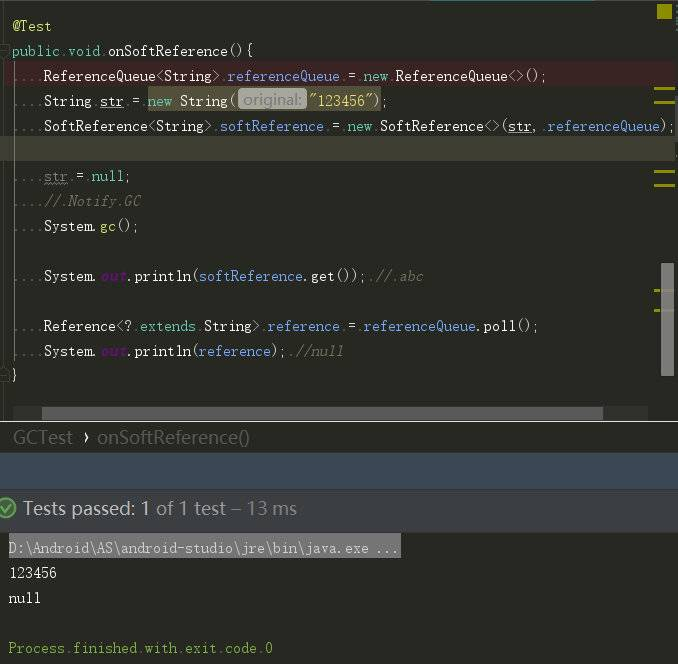Select onSoftReference() in the breadcrumb bar
Viewport: 678px width, 664px height.
pyautogui.click(x=173, y=437)
